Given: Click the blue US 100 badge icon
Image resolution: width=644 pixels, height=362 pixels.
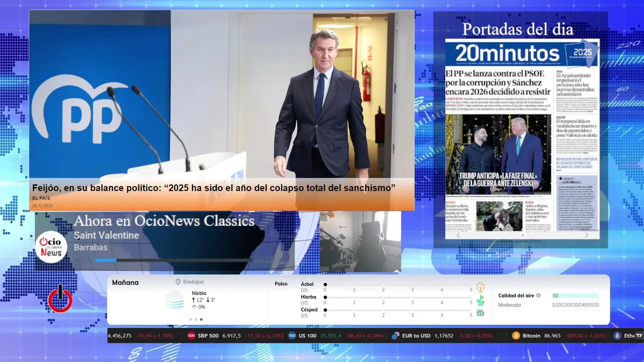Looking at the screenshot, I should [x=292, y=335].
